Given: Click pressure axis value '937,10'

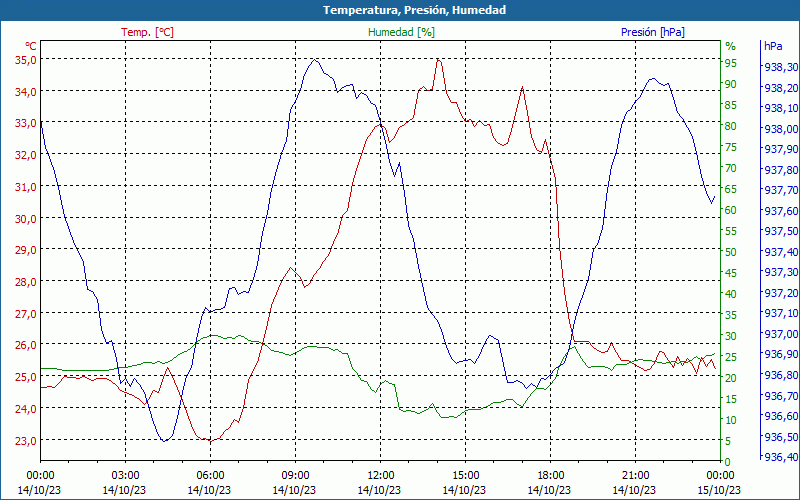Looking at the screenshot, I should tap(781, 313).
